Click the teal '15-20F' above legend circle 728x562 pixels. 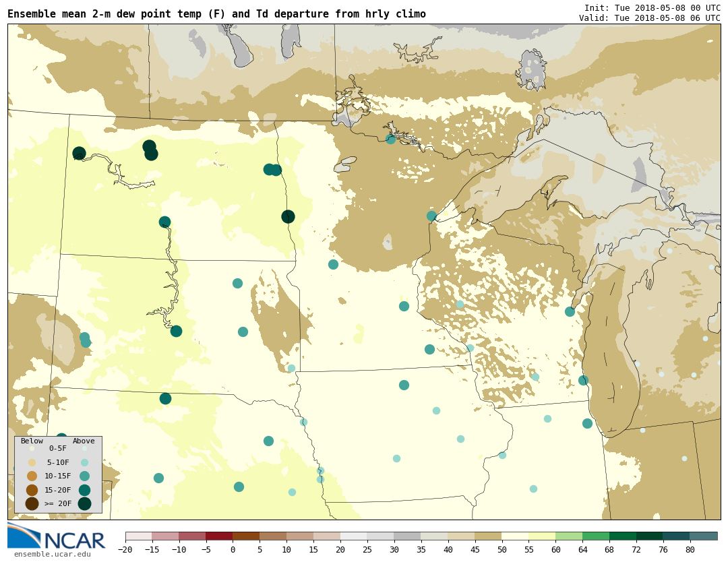[x=84, y=490]
